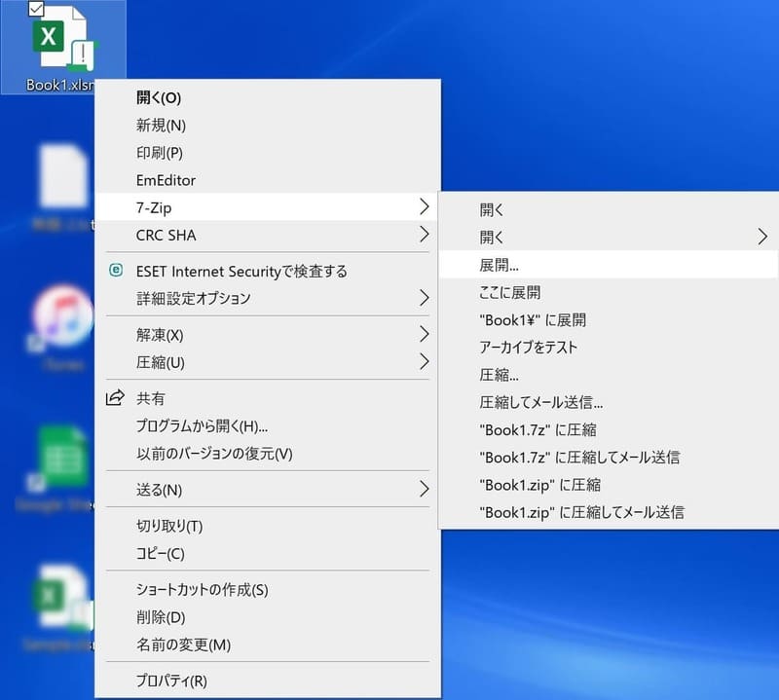The image size is (779, 700).
Task: Expand the CRC SHA submenu arrow
Action: point(424,234)
